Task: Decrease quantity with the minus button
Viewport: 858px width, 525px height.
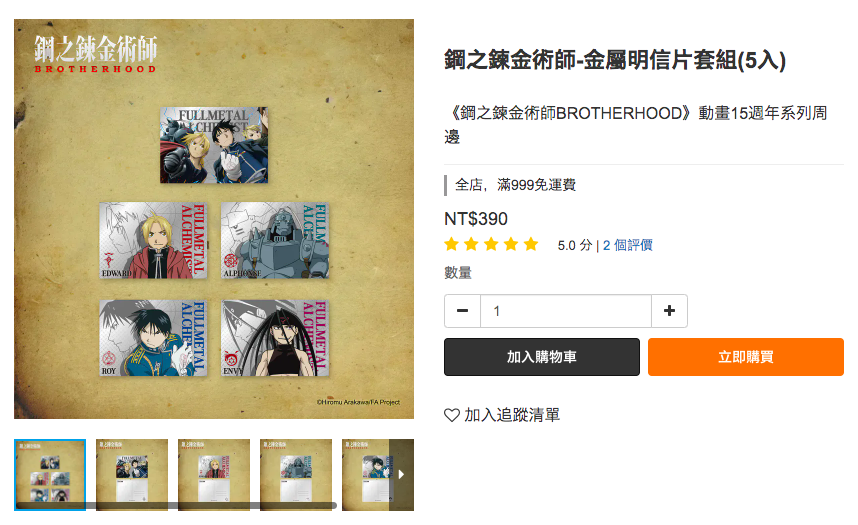Action: (462, 311)
